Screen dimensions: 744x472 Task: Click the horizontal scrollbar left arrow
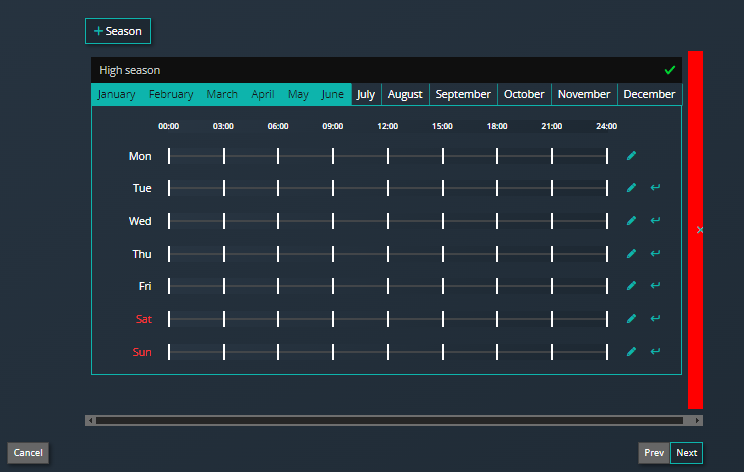90,421
